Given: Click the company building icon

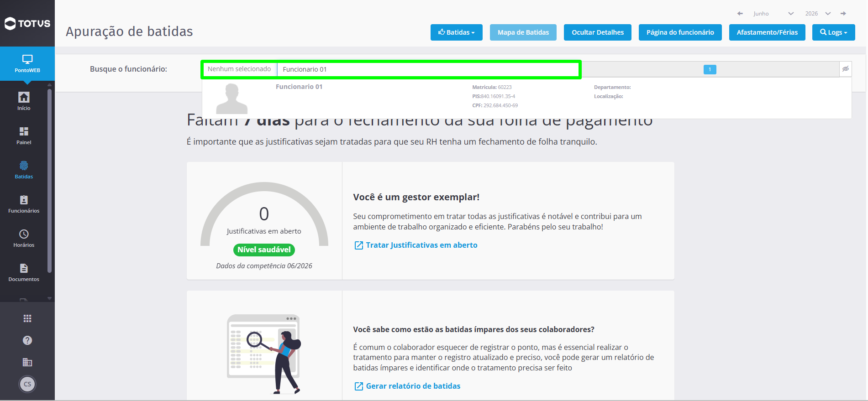Looking at the screenshot, I should coord(27,362).
